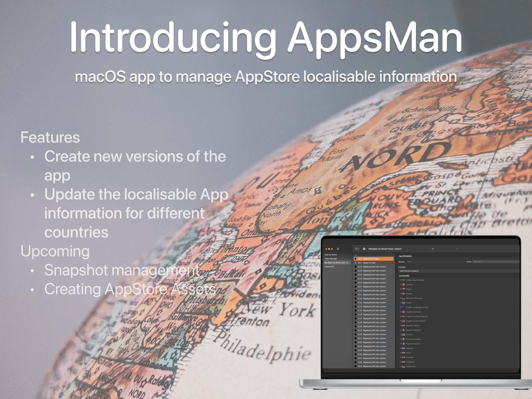532x399 pixels.
Task: Expand the Hebrew localization chevron
Action: (401, 348)
